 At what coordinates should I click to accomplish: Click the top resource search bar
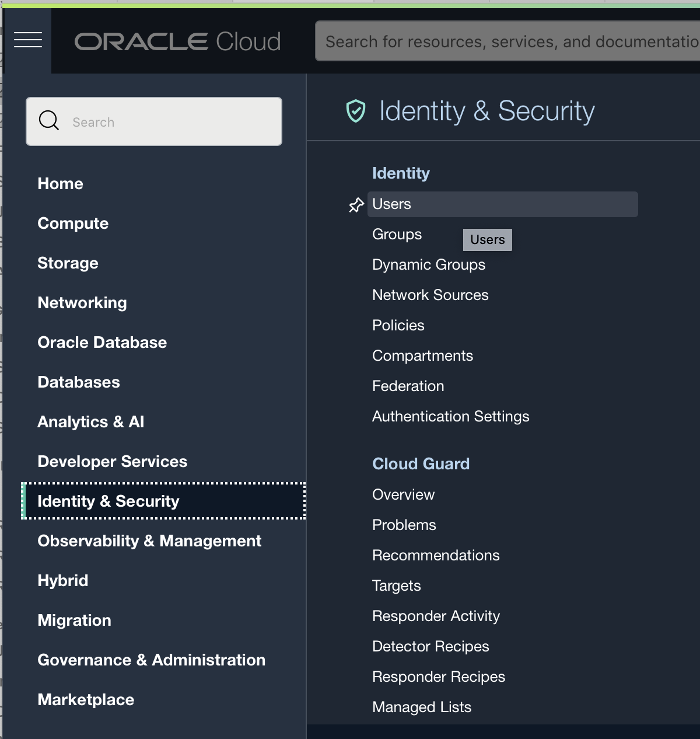tap(508, 41)
